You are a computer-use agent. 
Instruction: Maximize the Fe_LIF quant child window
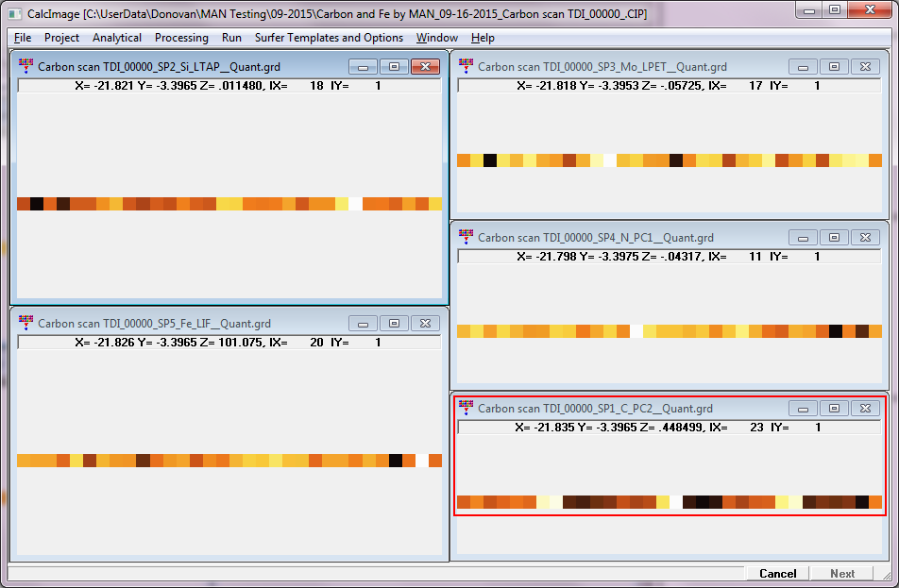[394, 324]
